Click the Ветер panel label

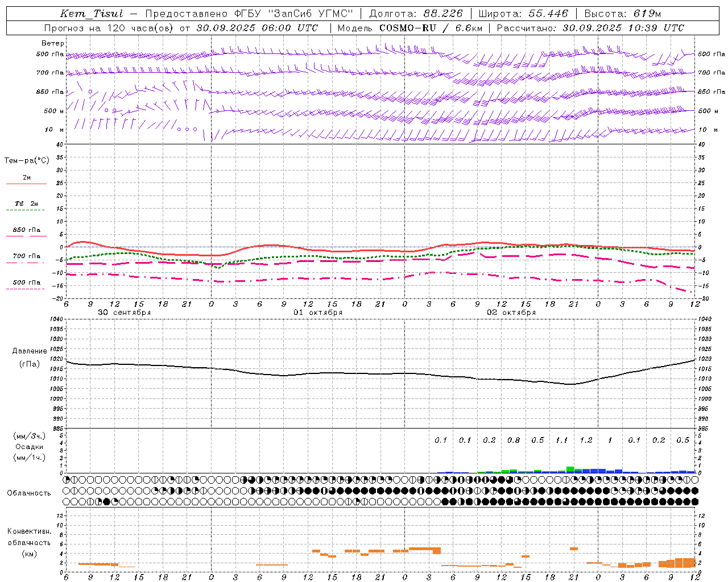[53, 43]
